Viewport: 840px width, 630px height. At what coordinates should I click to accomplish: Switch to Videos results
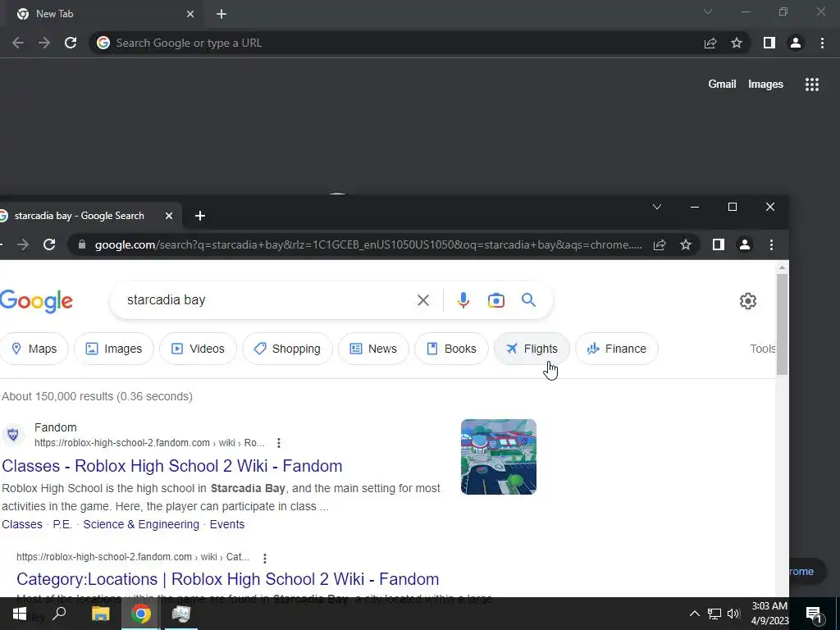199,349
